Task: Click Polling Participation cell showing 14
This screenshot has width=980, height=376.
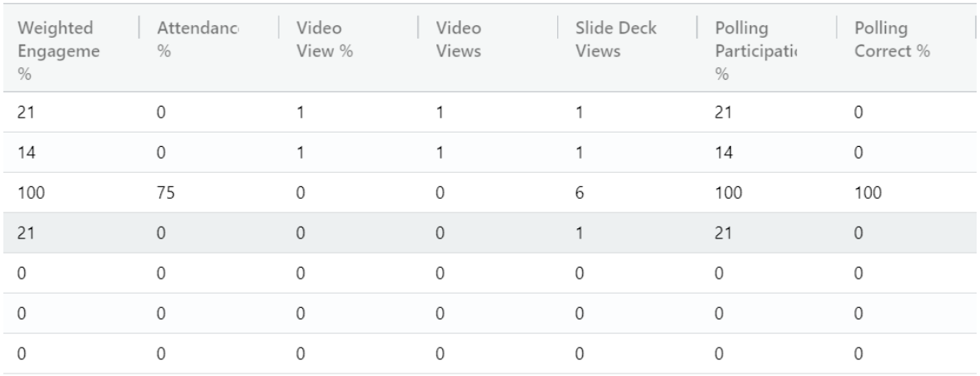Action: 724,153
